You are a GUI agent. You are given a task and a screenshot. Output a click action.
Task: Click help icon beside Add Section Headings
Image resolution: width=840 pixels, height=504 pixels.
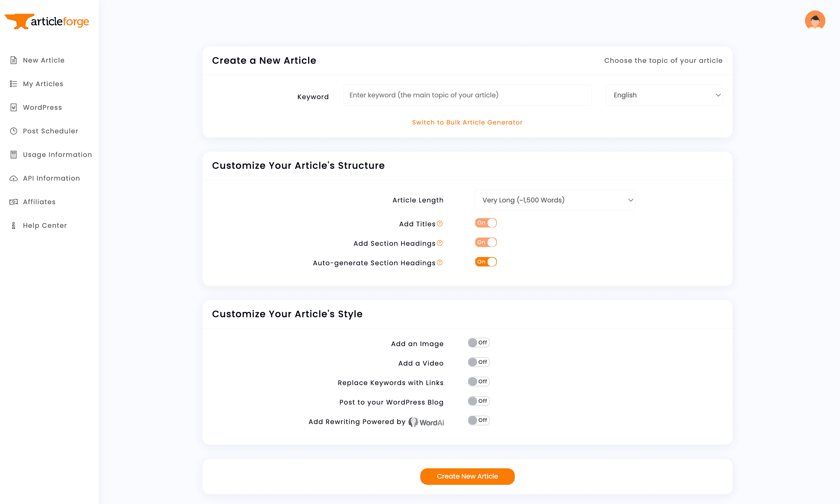[439, 243]
